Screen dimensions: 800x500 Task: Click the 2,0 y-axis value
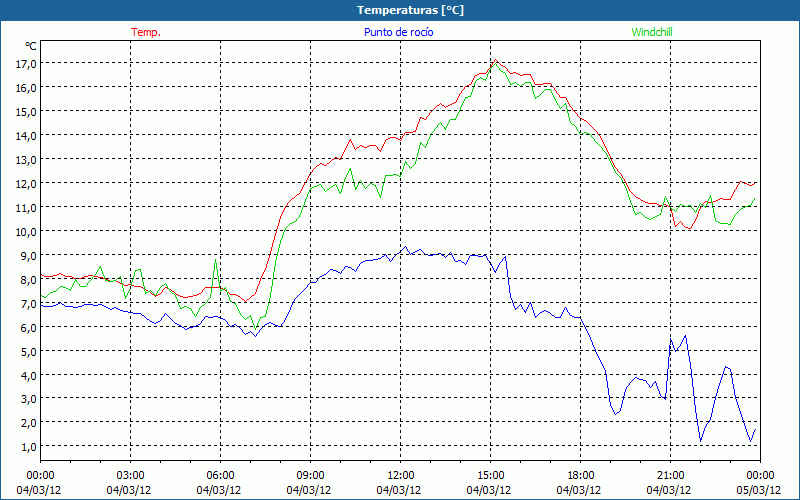[29, 423]
